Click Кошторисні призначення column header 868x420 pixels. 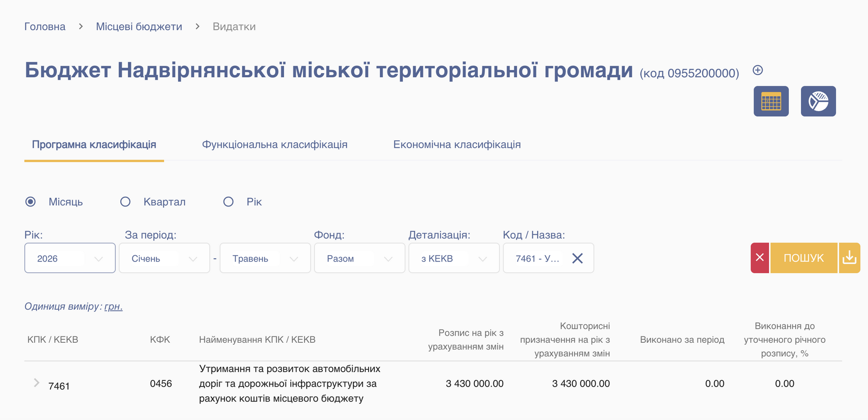pos(565,340)
